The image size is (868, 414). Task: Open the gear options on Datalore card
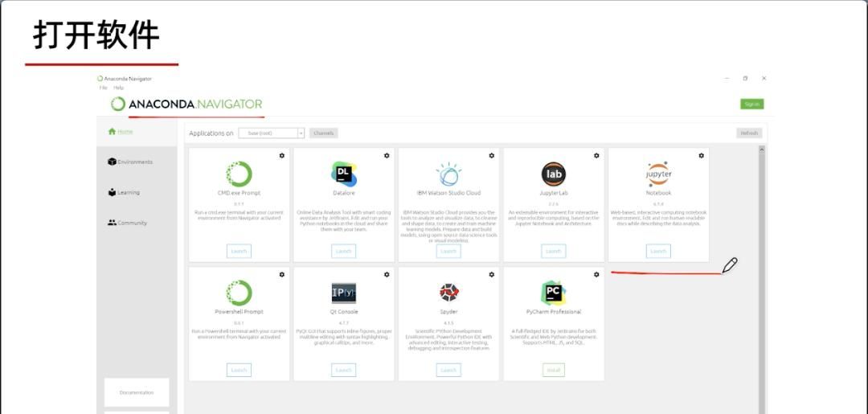pyautogui.click(x=387, y=155)
